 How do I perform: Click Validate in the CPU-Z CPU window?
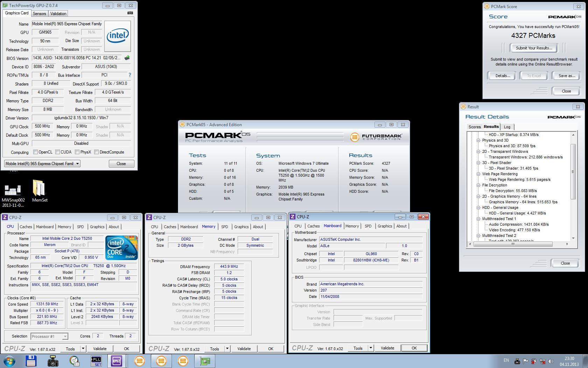click(100, 349)
